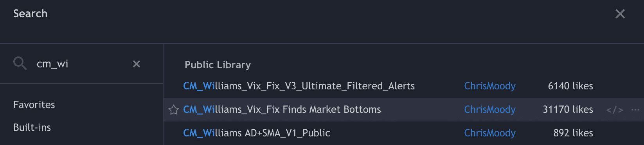Clear the cm_wi search text

click(x=137, y=64)
